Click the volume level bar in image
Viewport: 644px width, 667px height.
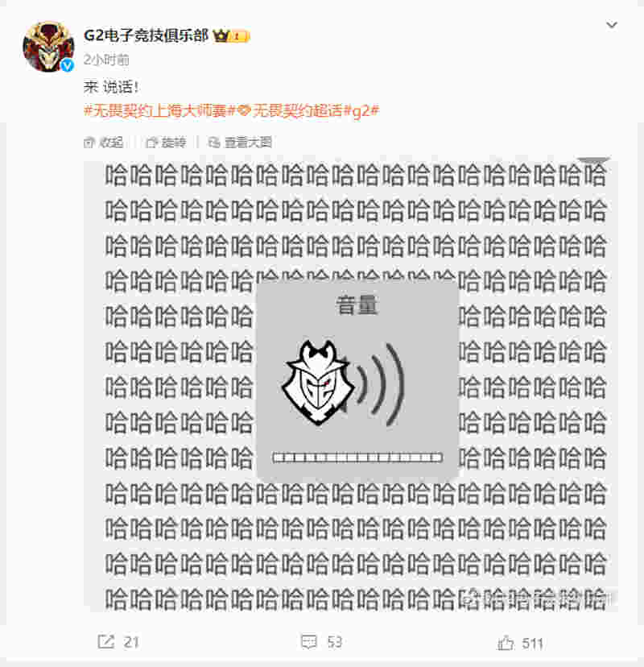click(x=357, y=458)
